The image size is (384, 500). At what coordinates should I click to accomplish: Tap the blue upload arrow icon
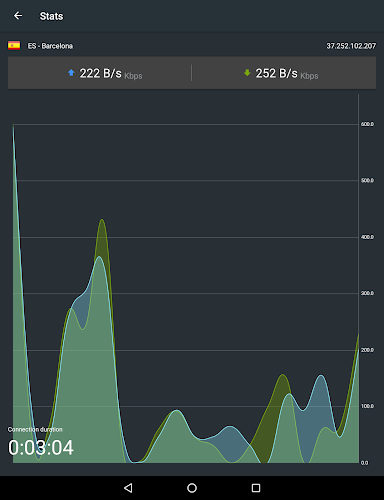point(71,73)
